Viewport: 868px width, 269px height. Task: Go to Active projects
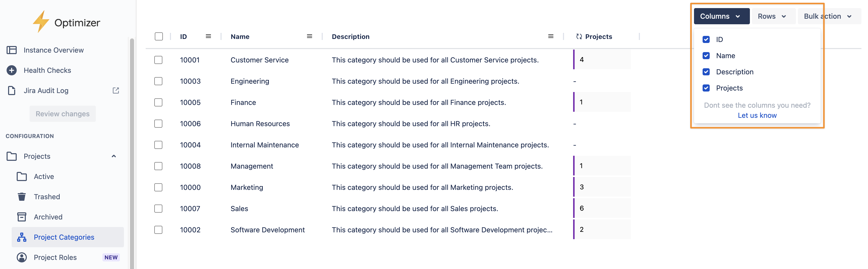(44, 176)
